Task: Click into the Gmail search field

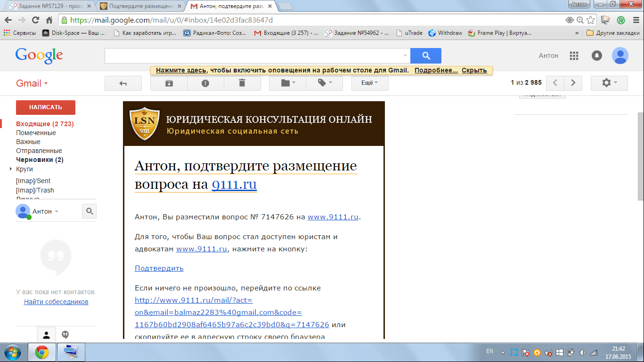Action: pyautogui.click(x=253, y=56)
